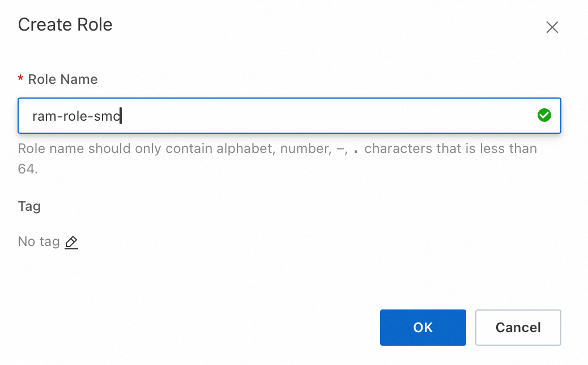Close the Create Role dialog

coord(552,27)
